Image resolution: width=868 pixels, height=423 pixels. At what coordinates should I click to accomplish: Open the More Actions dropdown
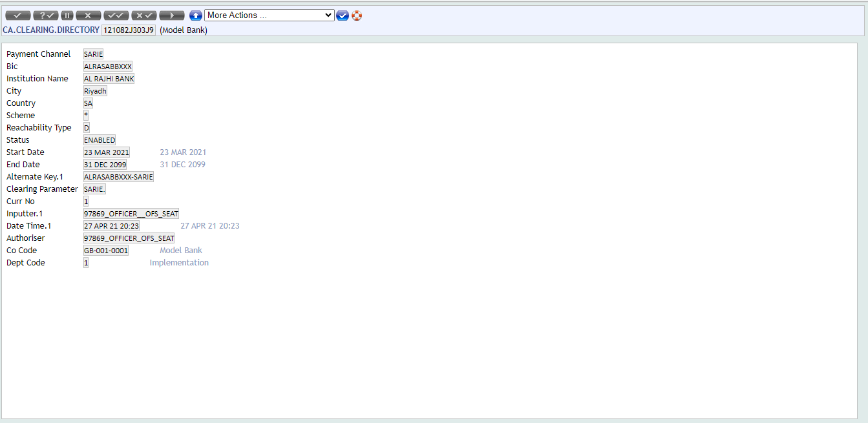[270, 15]
